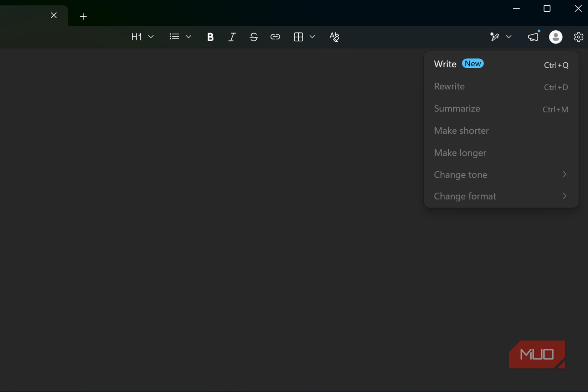Open the table options dropdown arrow
The image size is (588, 392).
pos(312,37)
